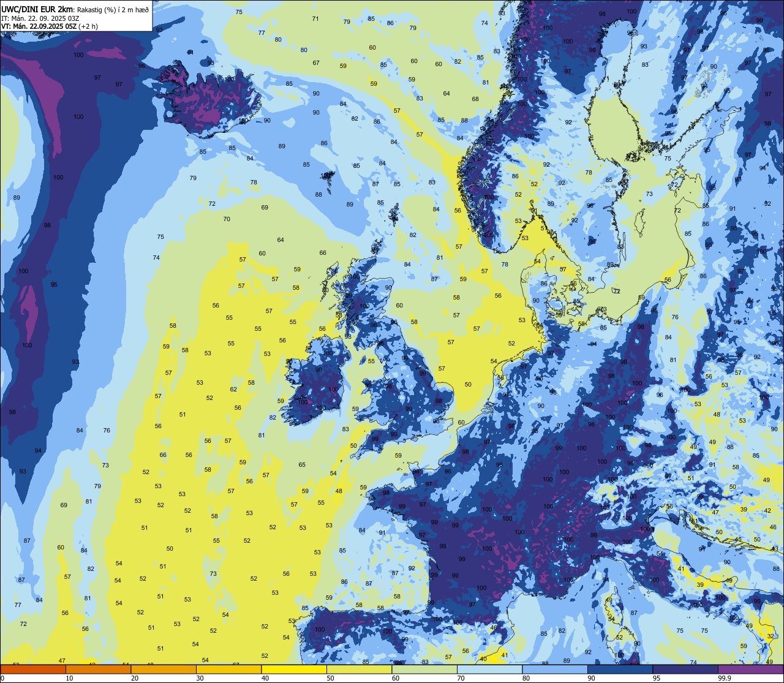Click the 'VT: Mán. 22.09.2025 05Z (+2 h)' line
This screenshot has width=784, height=683.
(49, 26)
